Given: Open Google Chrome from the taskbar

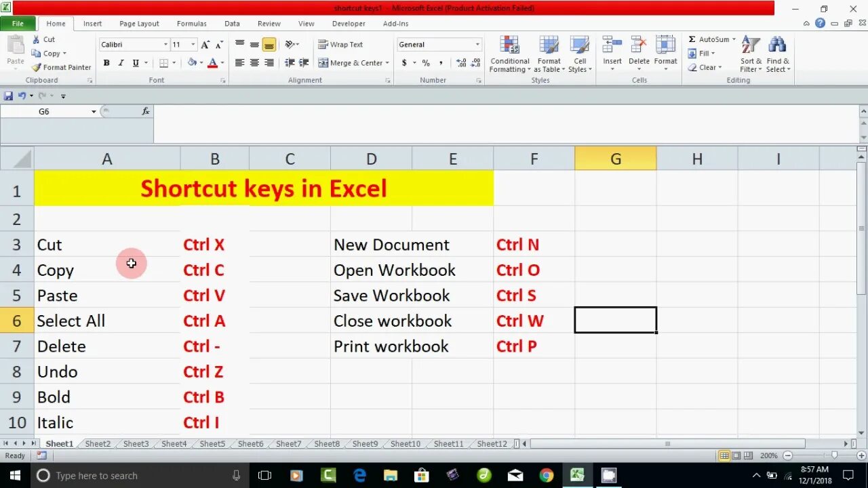Looking at the screenshot, I should tap(547, 476).
